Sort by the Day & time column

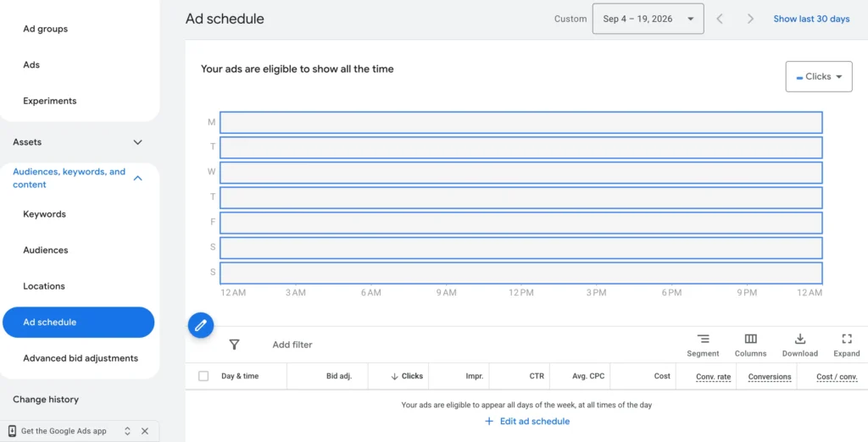tap(240, 376)
